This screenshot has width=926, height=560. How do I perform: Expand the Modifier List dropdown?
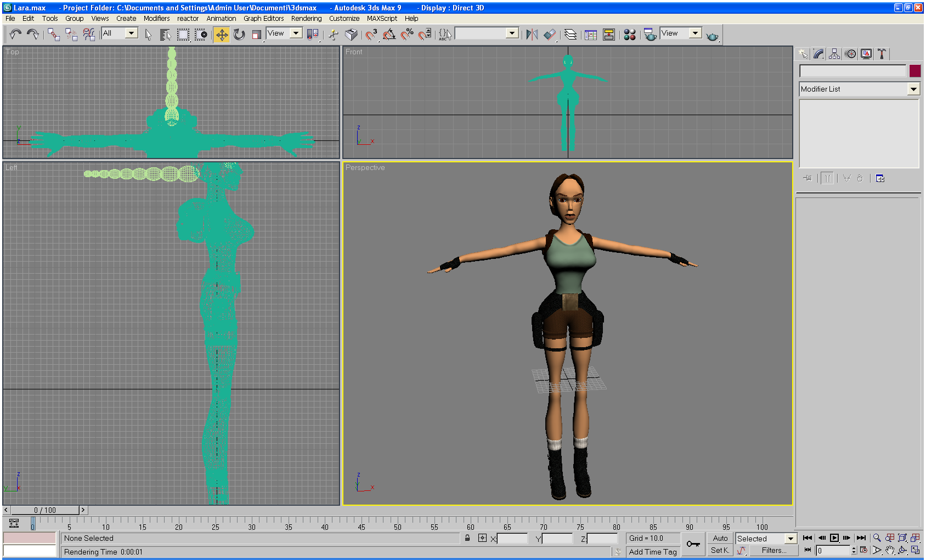point(913,89)
